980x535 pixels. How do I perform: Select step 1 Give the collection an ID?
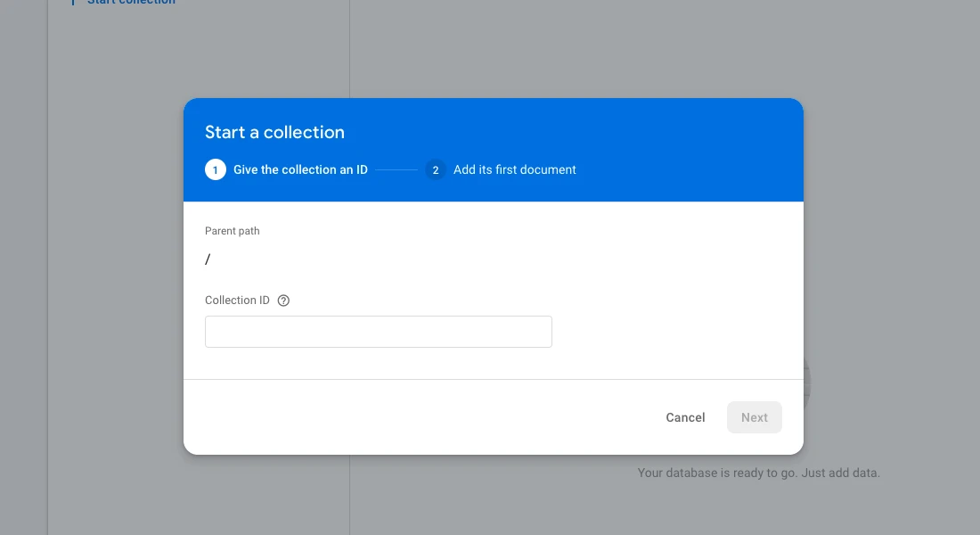pos(286,169)
